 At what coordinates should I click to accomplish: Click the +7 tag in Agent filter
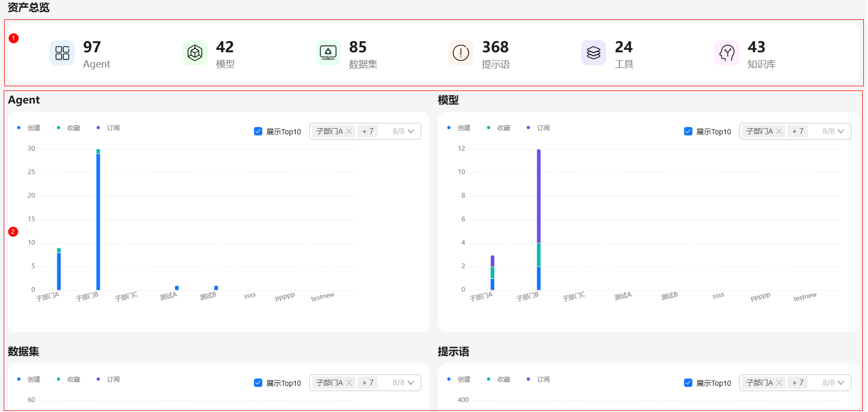(x=368, y=131)
